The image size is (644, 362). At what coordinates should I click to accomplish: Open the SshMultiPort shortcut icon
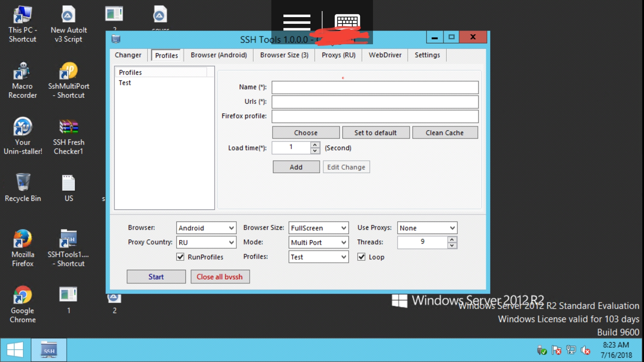68,71
